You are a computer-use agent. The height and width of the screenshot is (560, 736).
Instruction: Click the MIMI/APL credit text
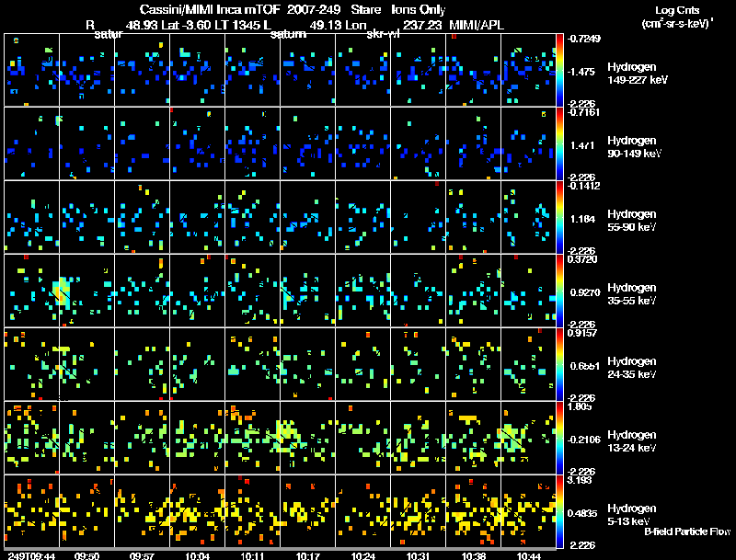click(x=477, y=26)
